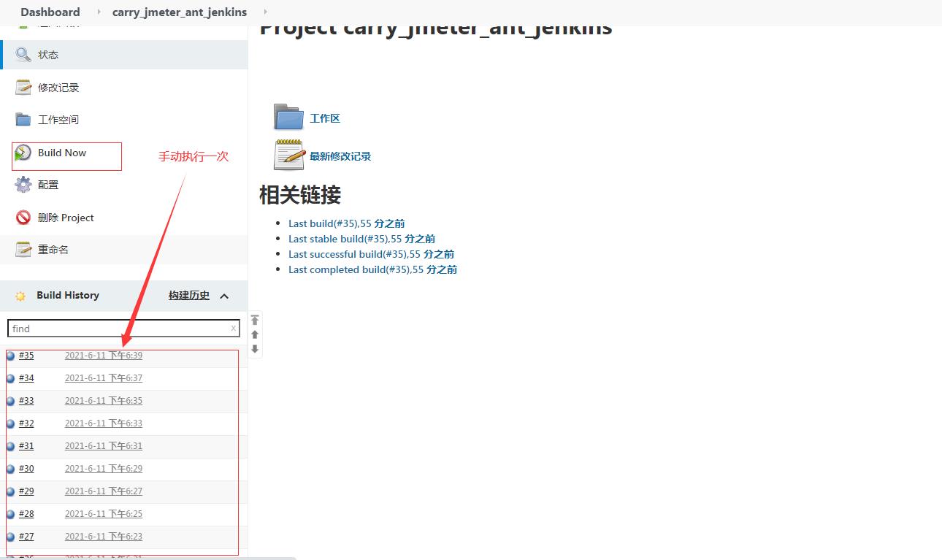Open build #29 link
Image resolution: width=942 pixels, height=560 pixels.
tap(26, 491)
